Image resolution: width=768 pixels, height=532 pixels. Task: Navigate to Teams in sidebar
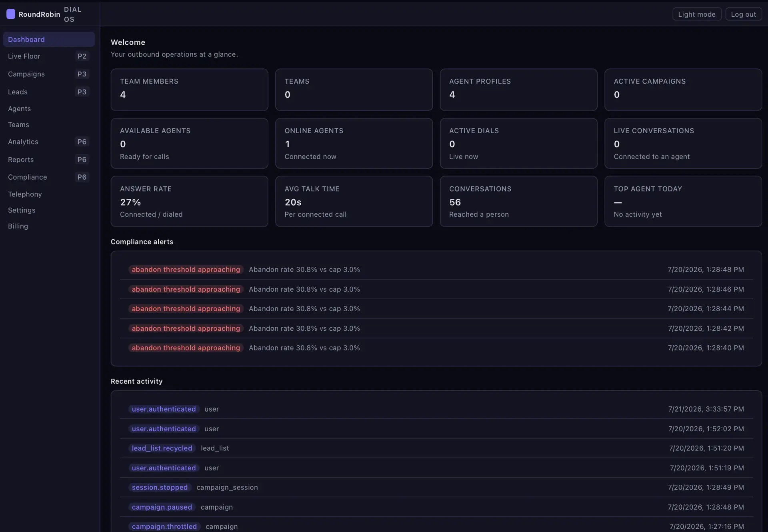[48, 124]
